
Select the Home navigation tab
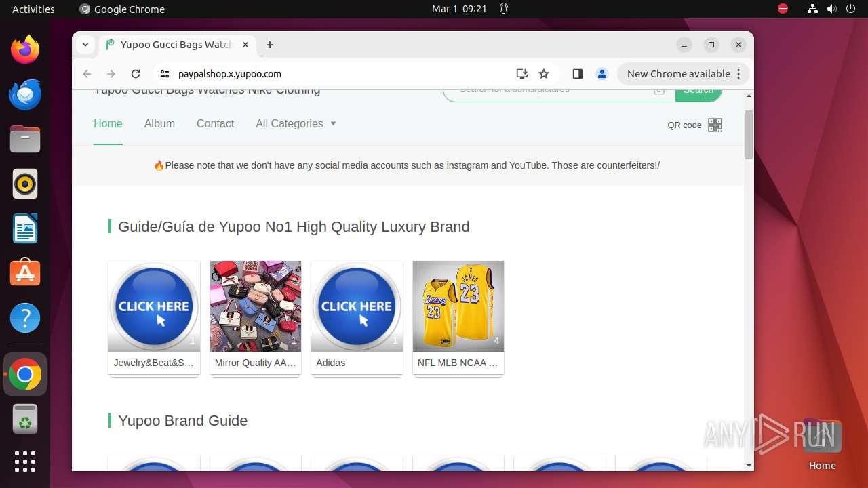108,123
